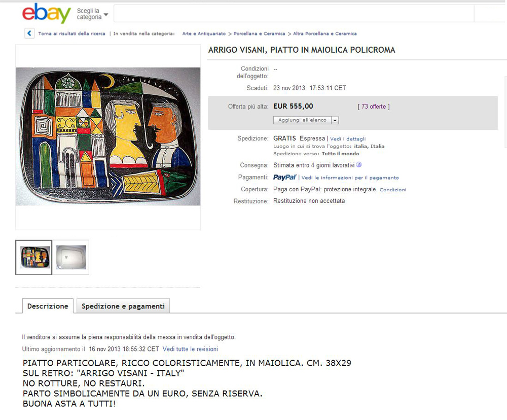This screenshot has width=507, height=420.
Task: Select the plate front view thumbnail
Action: click(x=33, y=257)
